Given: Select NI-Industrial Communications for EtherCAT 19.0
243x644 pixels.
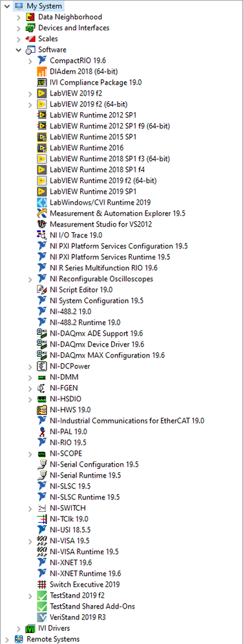Looking at the screenshot, I should pos(127,421).
